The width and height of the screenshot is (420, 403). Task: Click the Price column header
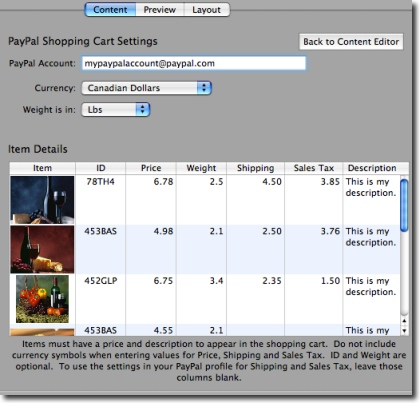151,168
